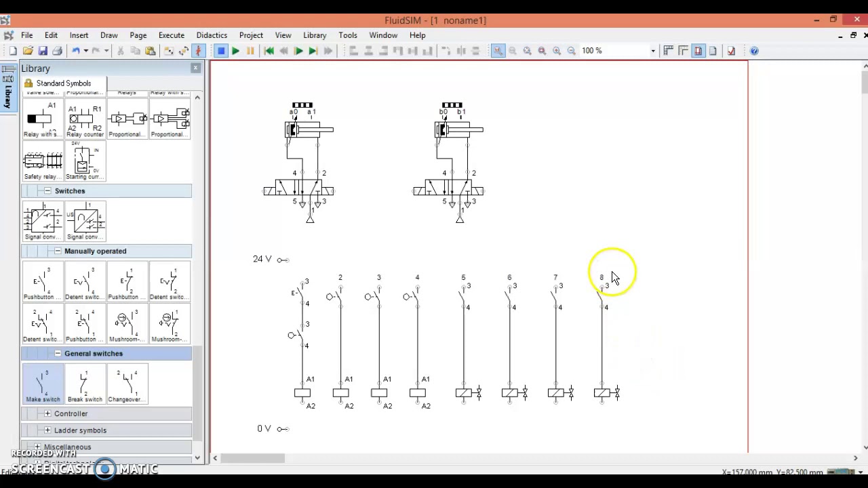This screenshot has width=868, height=488.
Task: Toggle the page borders display icon
Action: coord(698,51)
